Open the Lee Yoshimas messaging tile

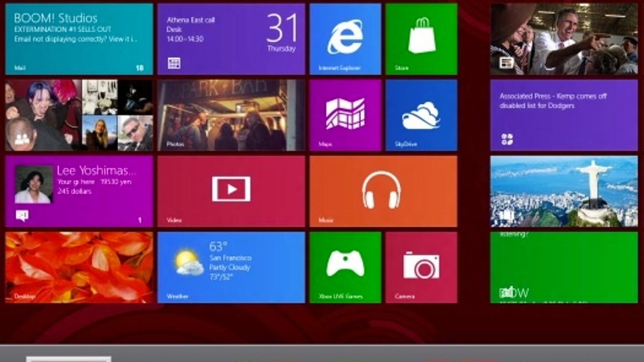coord(79,191)
